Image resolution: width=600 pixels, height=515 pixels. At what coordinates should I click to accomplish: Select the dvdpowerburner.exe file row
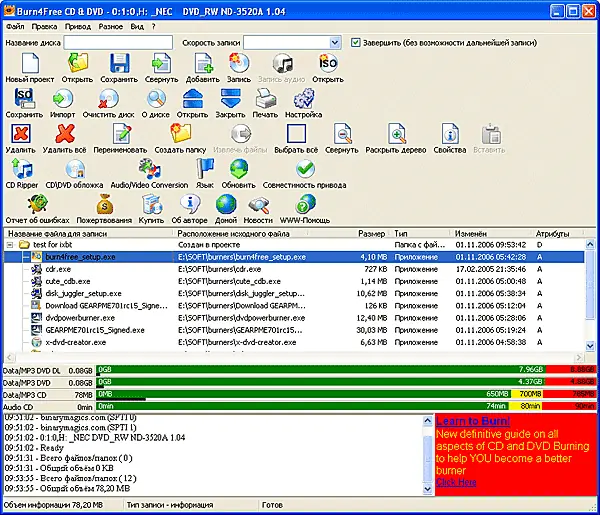294,318
